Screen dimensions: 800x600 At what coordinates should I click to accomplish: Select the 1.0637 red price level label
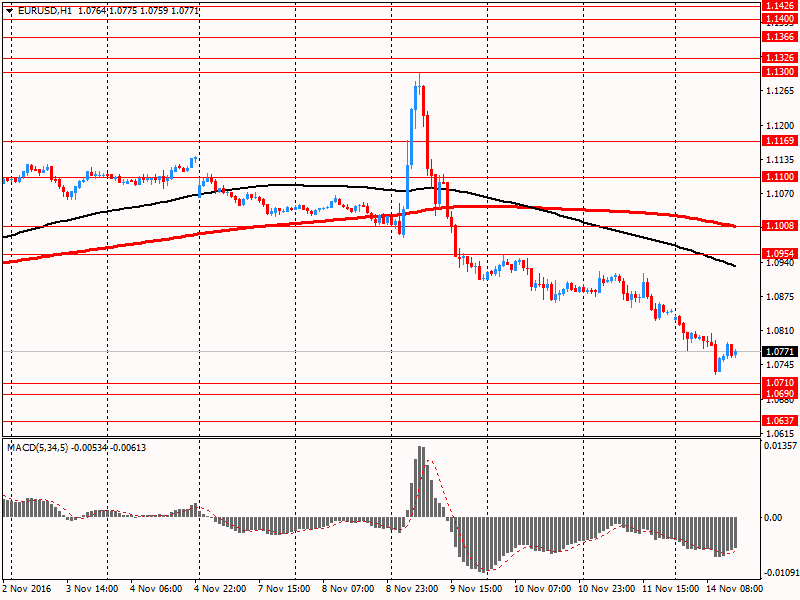tap(780, 420)
